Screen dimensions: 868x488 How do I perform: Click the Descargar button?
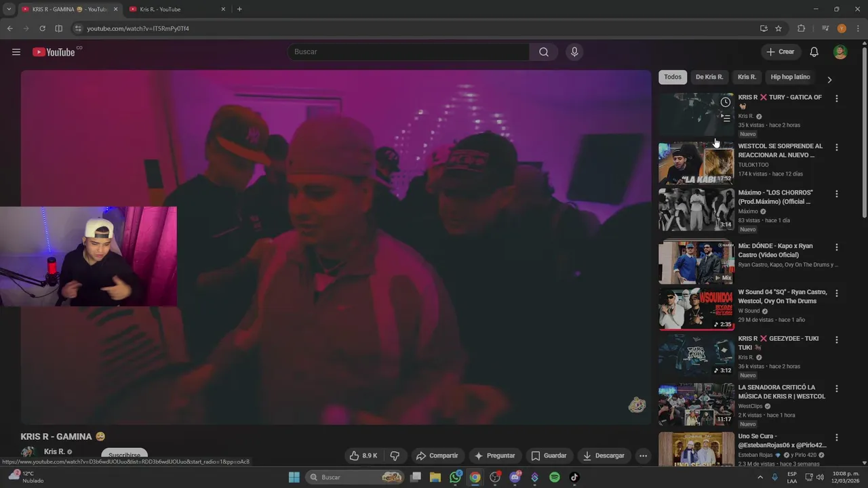(x=604, y=455)
